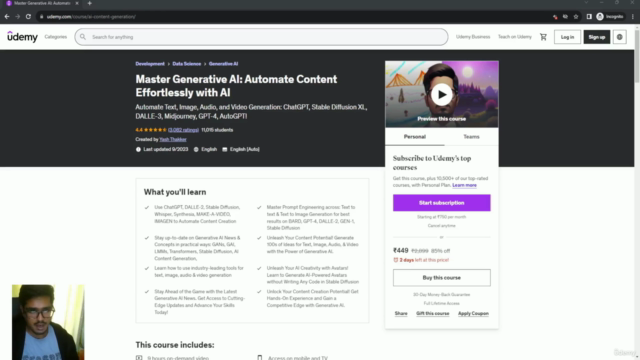Screen dimensions: 640x360
Task: Open instructor Yash Thakker's profile
Action: pos(173,139)
